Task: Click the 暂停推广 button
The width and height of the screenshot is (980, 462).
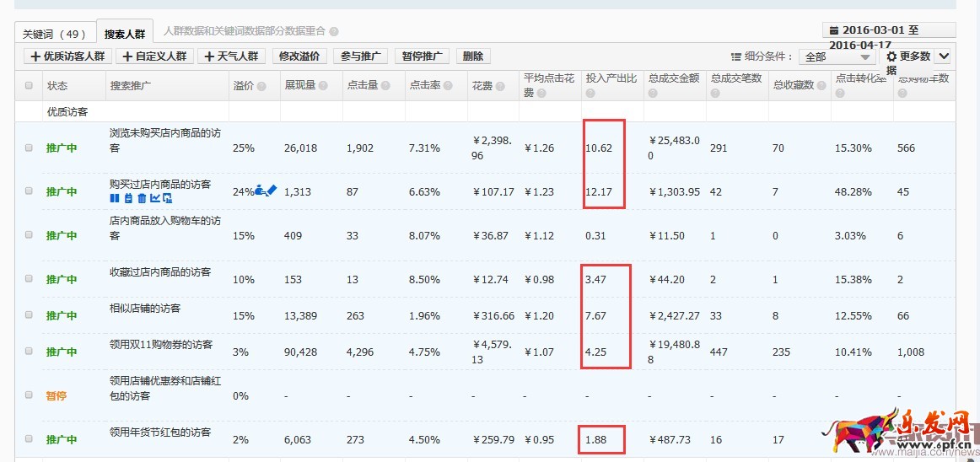Action: tap(422, 56)
